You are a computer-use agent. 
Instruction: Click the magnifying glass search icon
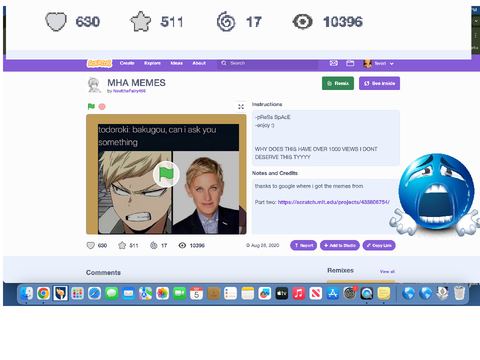click(224, 63)
